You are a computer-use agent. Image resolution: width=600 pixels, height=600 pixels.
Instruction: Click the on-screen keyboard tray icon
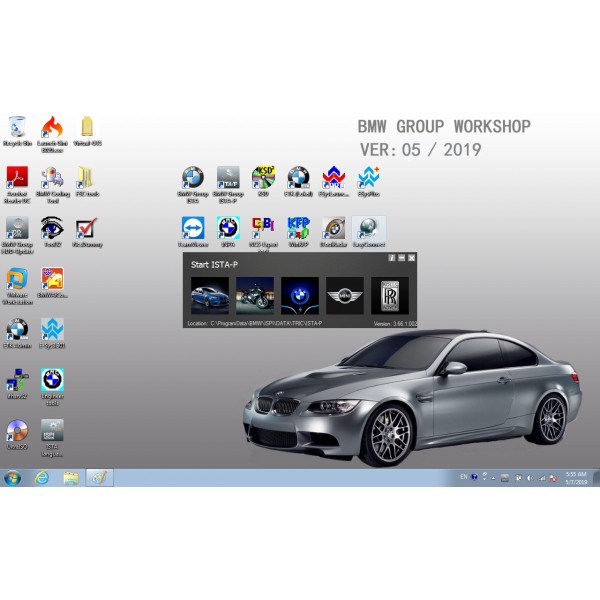pos(505,478)
